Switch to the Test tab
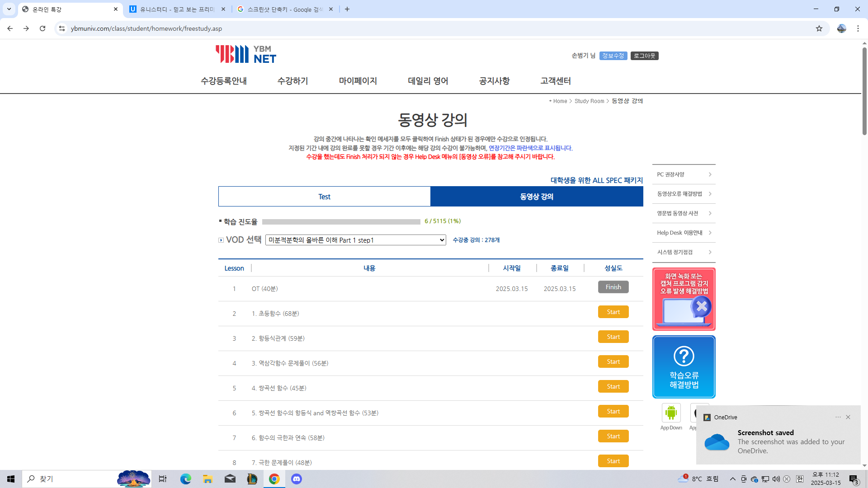The width and height of the screenshot is (868, 488). coord(324,197)
